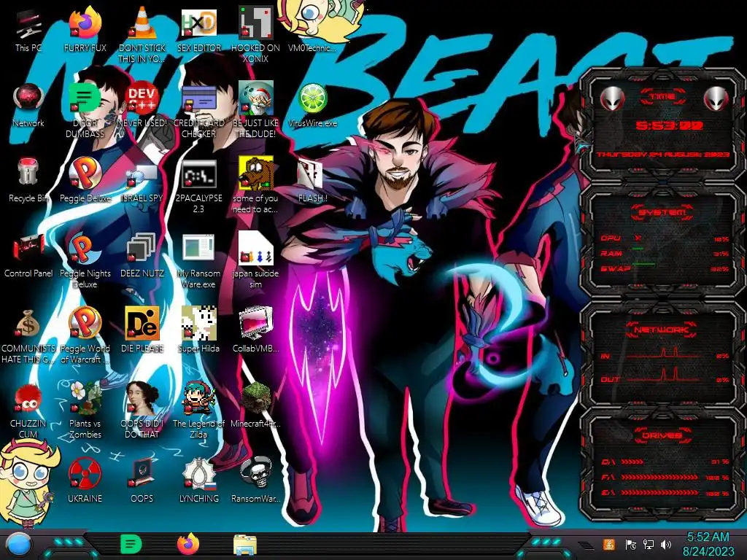The height and width of the screenshot is (560, 747).
Task: Click the RAM usage meter line
Action: point(638,249)
